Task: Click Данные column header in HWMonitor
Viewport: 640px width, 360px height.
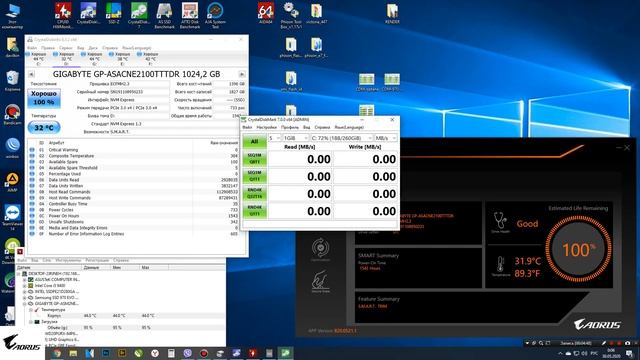Action: click(96, 268)
